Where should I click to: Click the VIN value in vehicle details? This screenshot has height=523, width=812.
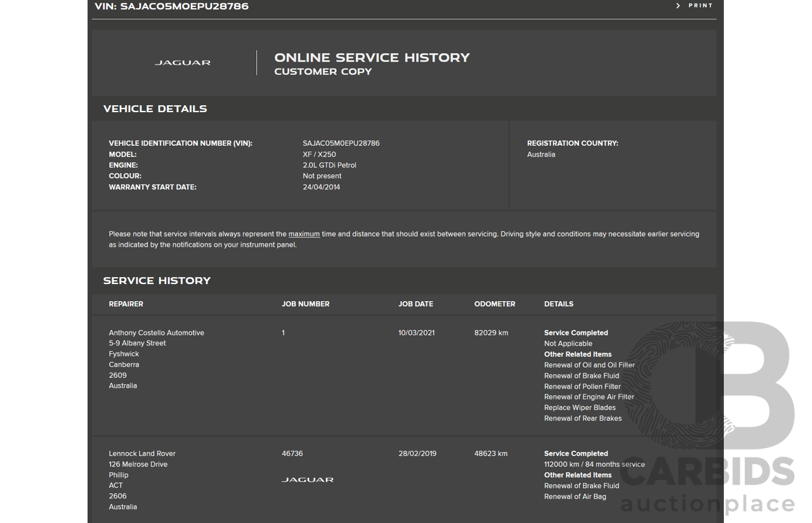click(x=341, y=143)
